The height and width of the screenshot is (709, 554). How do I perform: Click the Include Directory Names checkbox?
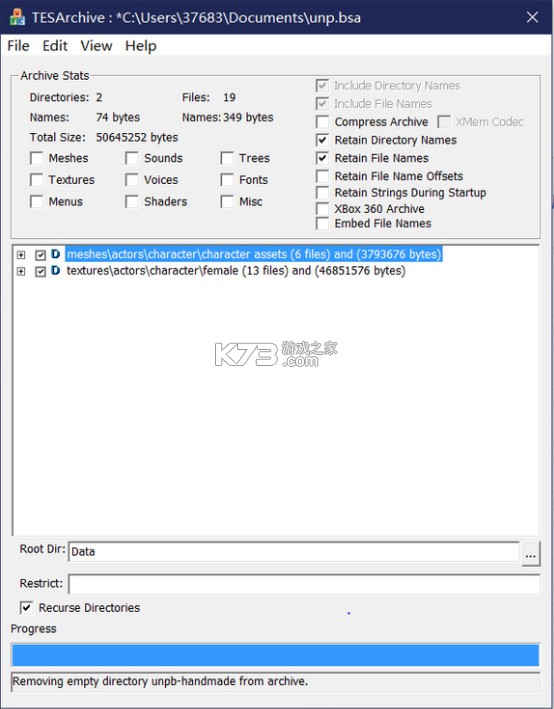[x=322, y=86]
